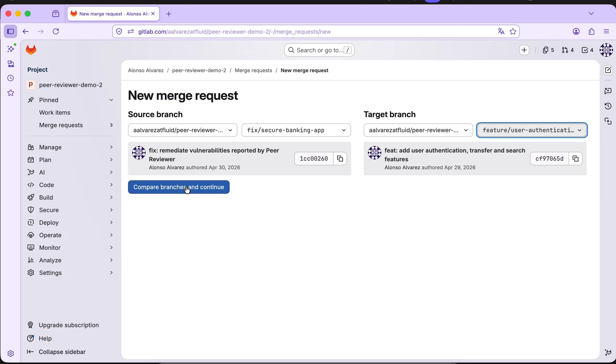The height and width of the screenshot is (364, 616).
Task: Focus the Search or go to field
Action: [x=319, y=50]
